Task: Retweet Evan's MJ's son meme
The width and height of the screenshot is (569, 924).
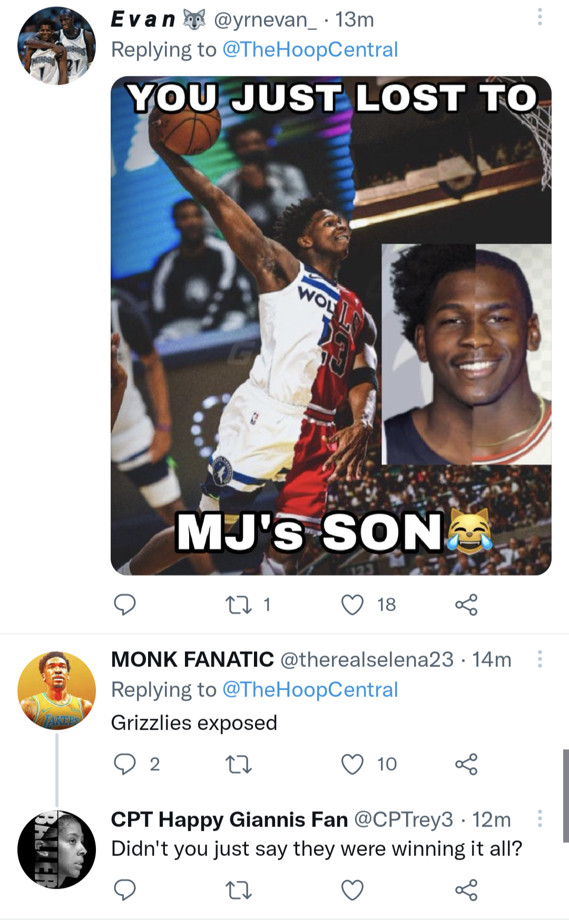Action: pyautogui.click(x=239, y=604)
